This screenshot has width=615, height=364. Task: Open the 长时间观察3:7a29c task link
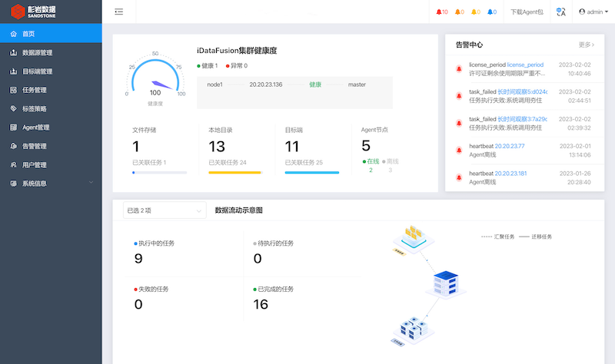click(x=523, y=119)
